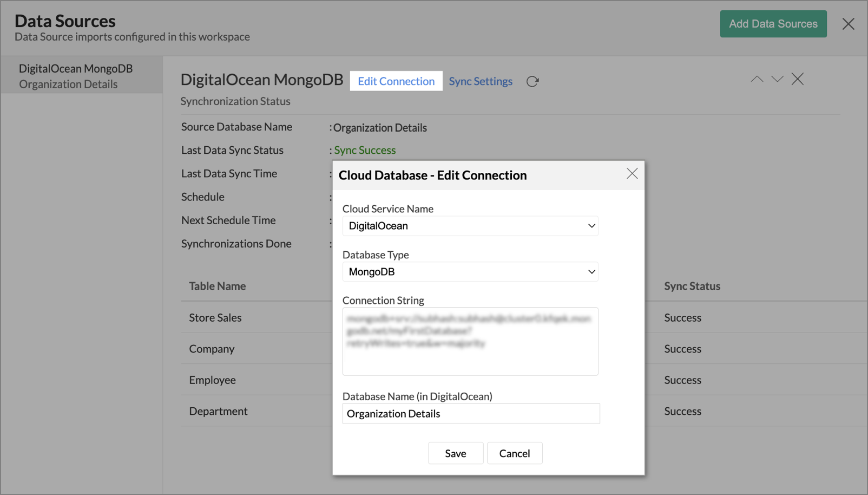This screenshot has width=868, height=495.
Task: Select the Company table row
Action: [x=212, y=349]
